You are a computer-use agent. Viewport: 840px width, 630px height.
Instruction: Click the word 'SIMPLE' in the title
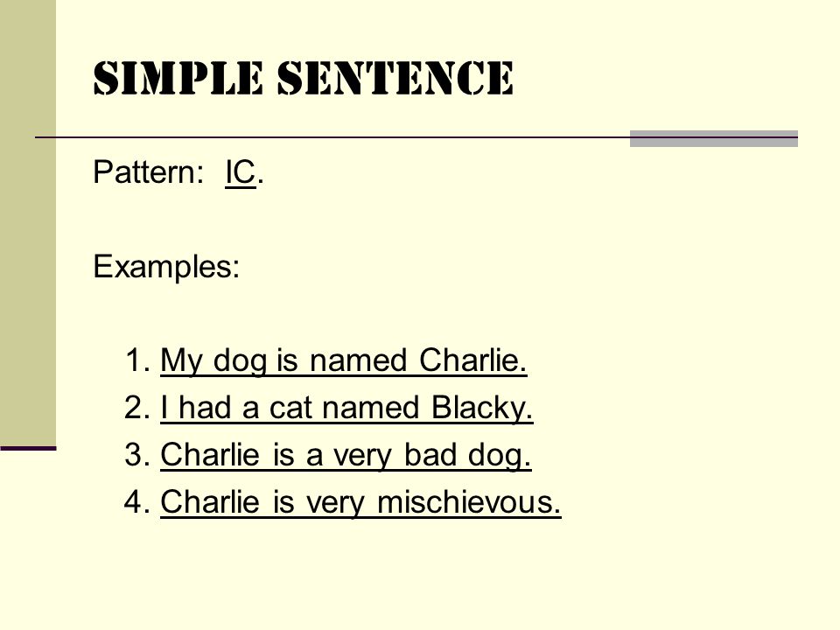(x=178, y=78)
